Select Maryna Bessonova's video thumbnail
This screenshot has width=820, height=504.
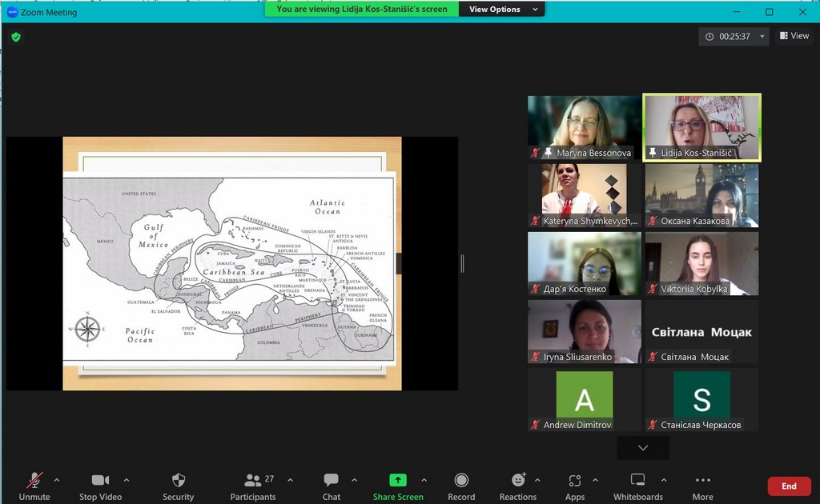pyautogui.click(x=585, y=128)
